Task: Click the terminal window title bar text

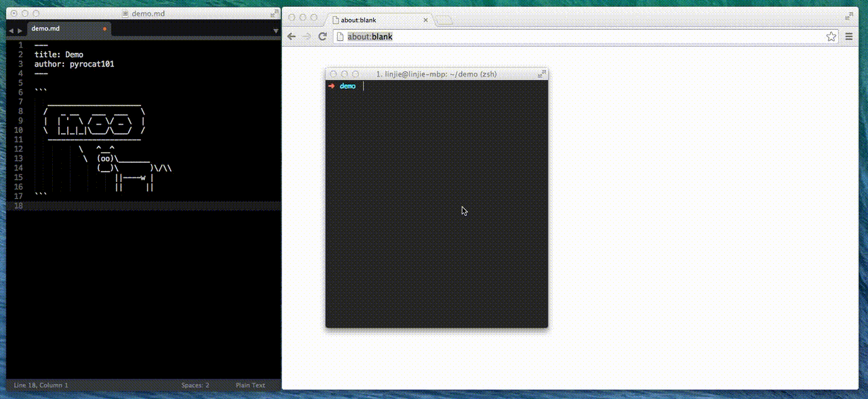Action: 436,74
